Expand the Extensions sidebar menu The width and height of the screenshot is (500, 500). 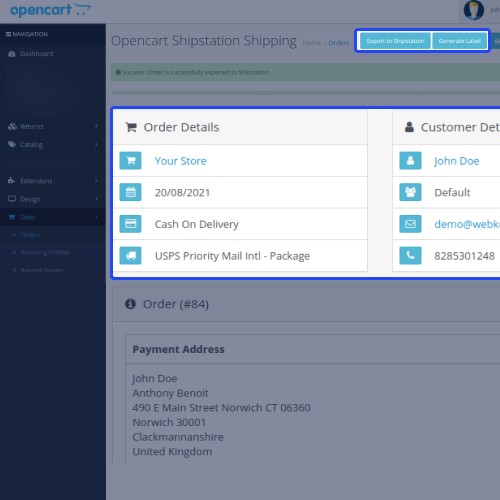(x=53, y=181)
